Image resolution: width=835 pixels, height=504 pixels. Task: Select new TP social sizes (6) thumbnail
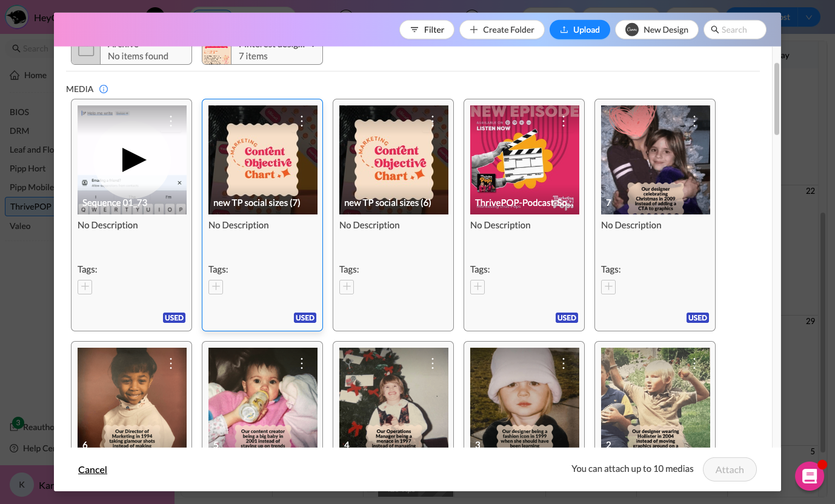[x=394, y=160]
